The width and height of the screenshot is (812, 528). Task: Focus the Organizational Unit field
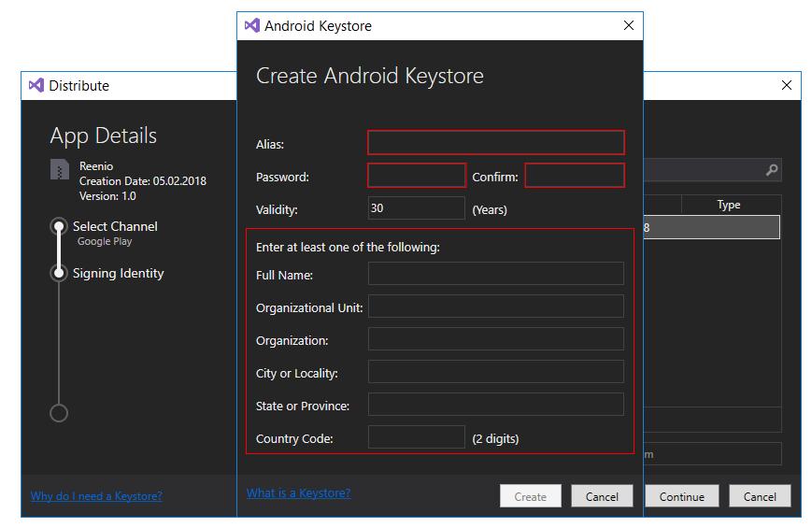(x=496, y=307)
